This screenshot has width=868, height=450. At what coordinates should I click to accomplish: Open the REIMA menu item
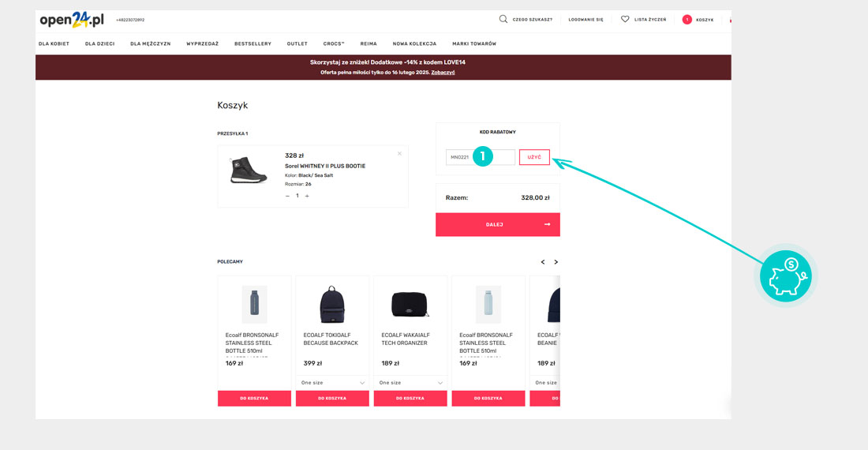pyautogui.click(x=369, y=43)
